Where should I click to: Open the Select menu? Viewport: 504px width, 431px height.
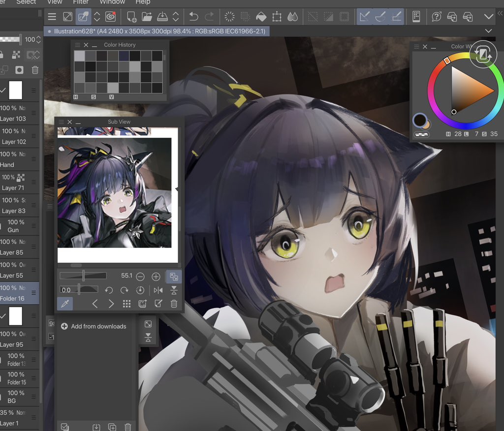pyautogui.click(x=26, y=2)
